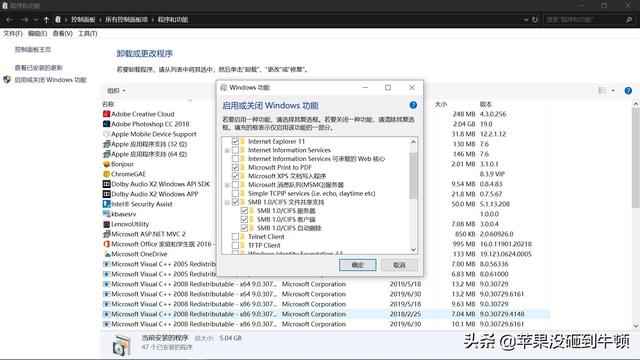
Task: Click the Apple Mobile Device Support icon
Action: pos(107,134)
